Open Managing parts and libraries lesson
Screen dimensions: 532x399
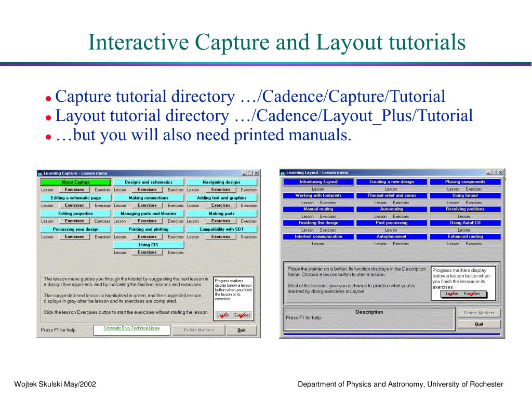pos(149,214)
